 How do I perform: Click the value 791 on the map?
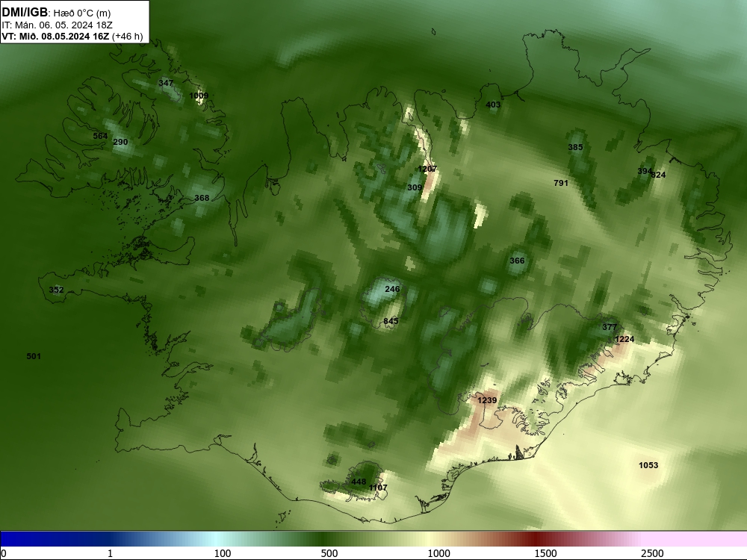(561, 183)
